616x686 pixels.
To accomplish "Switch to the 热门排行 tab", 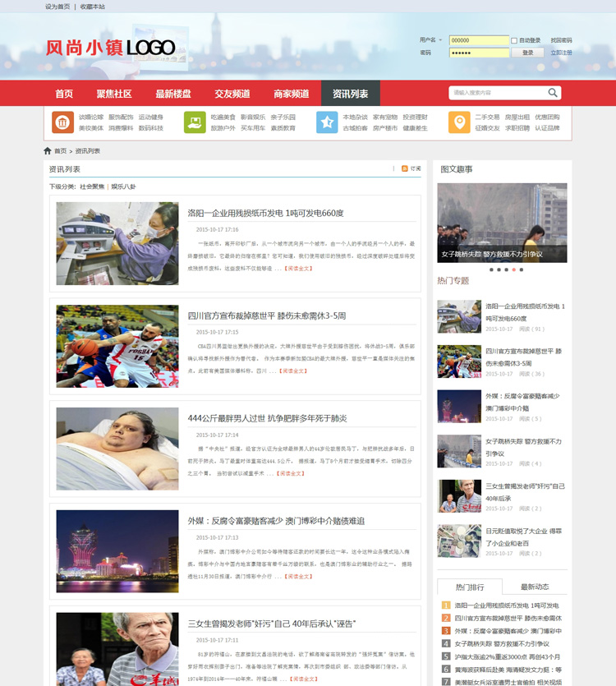I will tap(470, 587).
